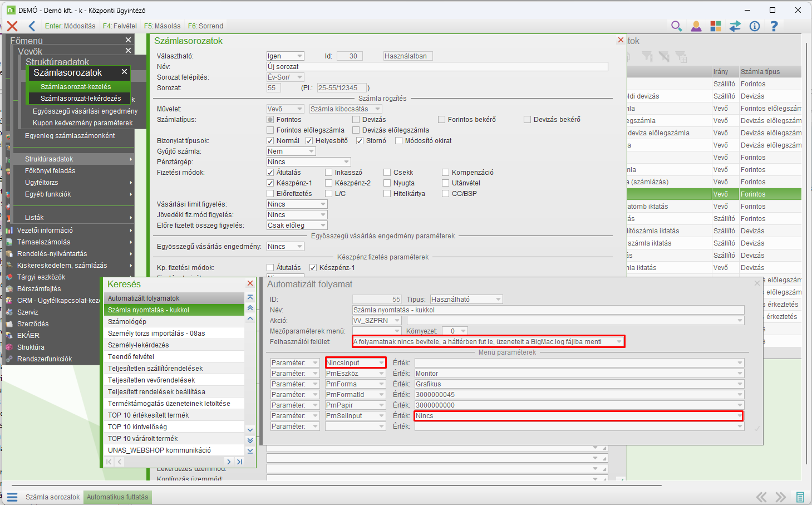This screenshot has width=812, height=505.
Task: Click the question mark help icon
Action: point(774,26)
